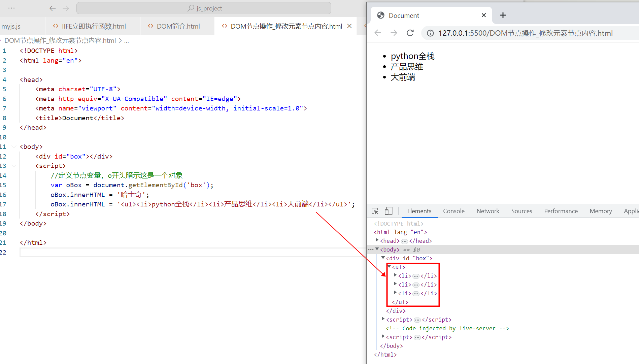Click ellipsis badge of the second li node

416,285
